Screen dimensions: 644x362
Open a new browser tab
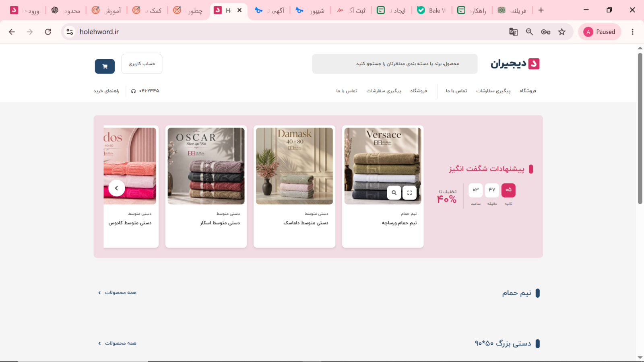(541, 10)
